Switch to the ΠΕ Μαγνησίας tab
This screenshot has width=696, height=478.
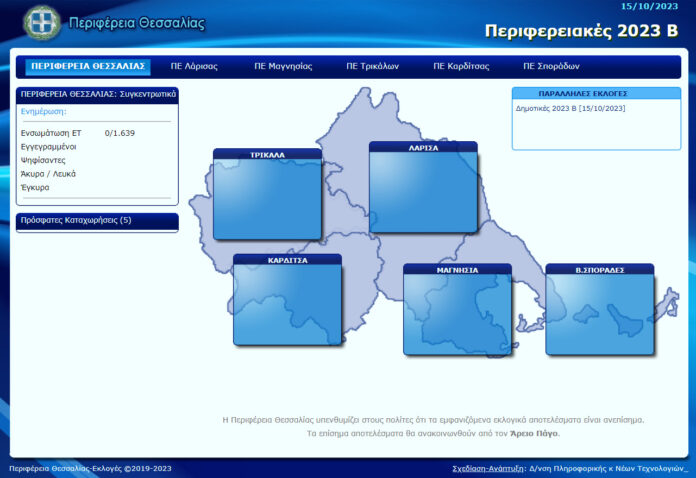(283, 66)
